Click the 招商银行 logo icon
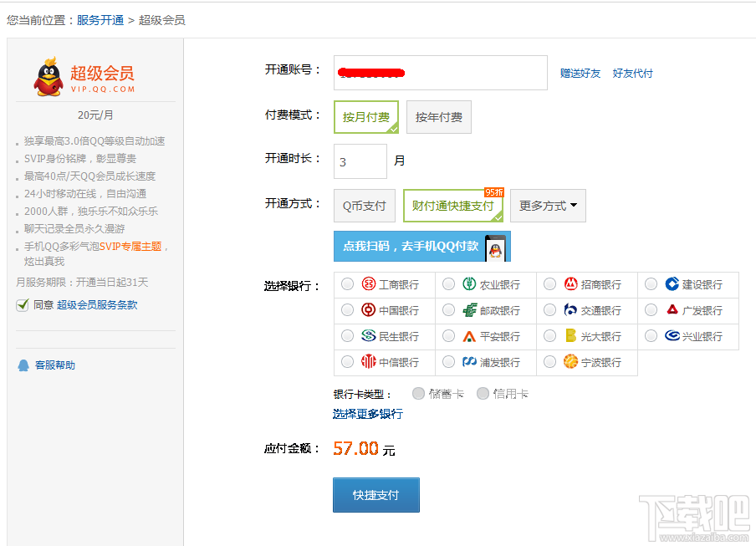Image resolution: width=756 pixels, height=546 pixels. [571, 283]
